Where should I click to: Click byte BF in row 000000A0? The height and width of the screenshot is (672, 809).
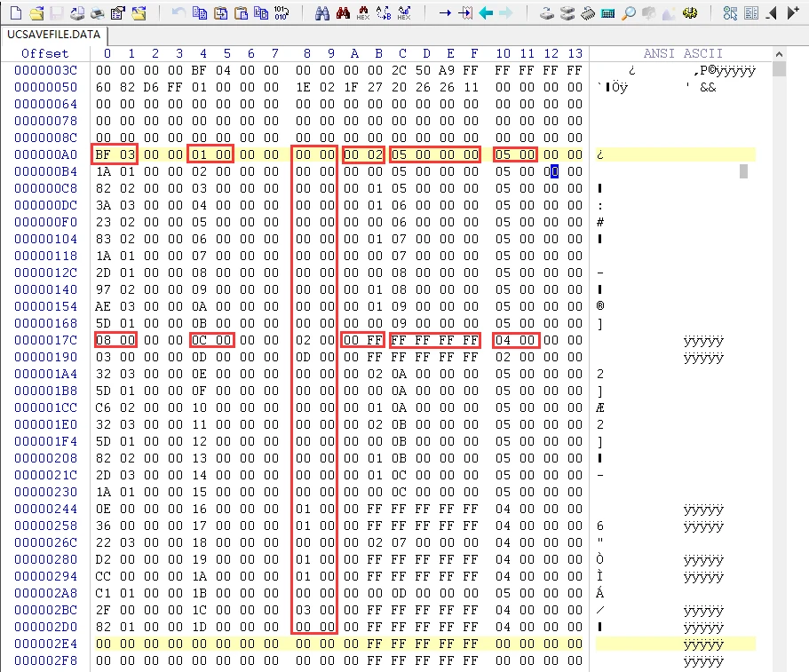click(103, 154)
